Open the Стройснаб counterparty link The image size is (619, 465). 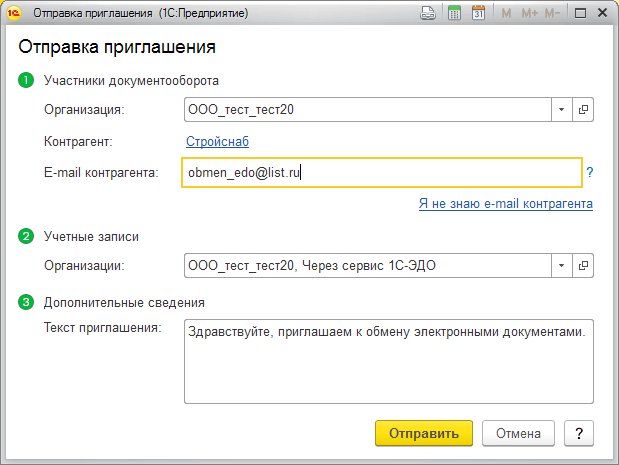click(217, 142)
